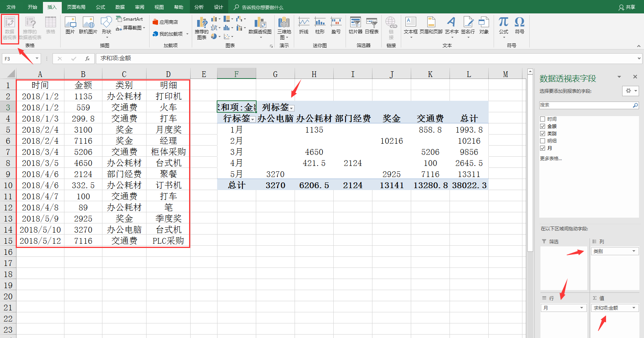This screenshot has width=644, height=338.
Task: Open the app Store (应用商店)
Action: 165,22
